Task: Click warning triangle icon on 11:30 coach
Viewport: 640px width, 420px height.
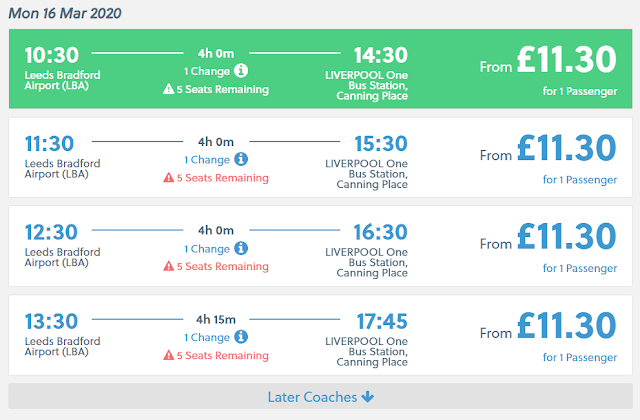Action: (x=168, y=178)
